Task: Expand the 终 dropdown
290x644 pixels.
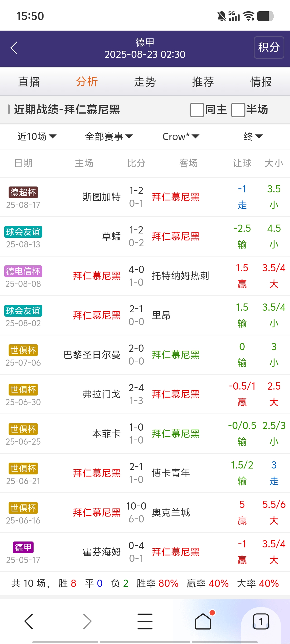Action: coord(253,137)
